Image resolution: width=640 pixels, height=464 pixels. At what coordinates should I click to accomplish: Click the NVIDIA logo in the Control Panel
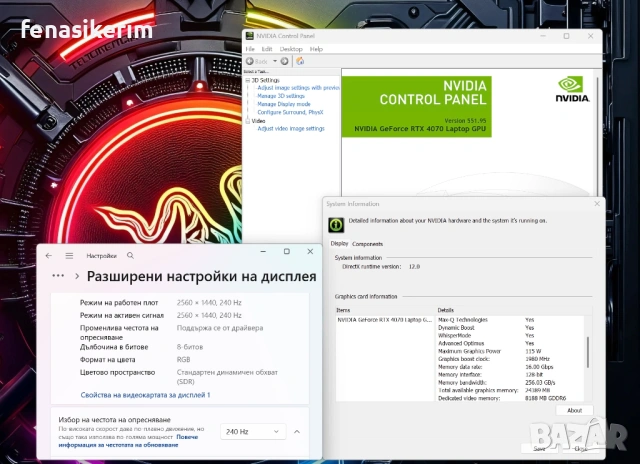573,89
